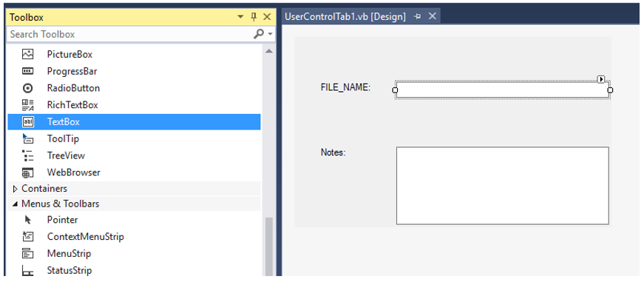
Task: Switch to UserControlTab1.vb [Design] tab
Action: (x=345, y=17)
